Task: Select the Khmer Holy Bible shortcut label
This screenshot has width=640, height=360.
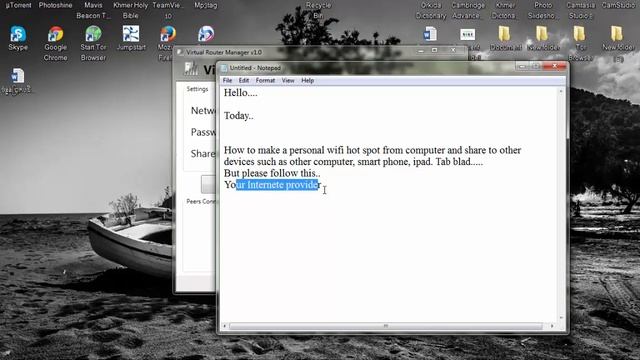Action: [131, 10]
